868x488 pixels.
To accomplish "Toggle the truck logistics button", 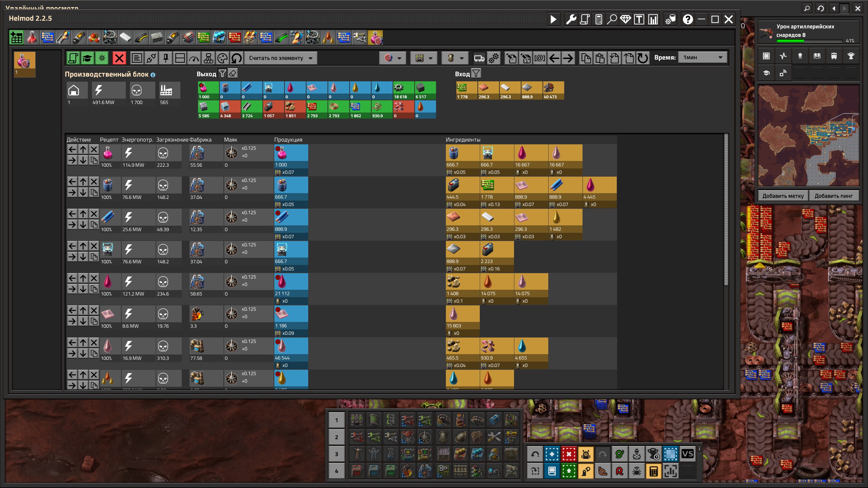I will [479, 58].
